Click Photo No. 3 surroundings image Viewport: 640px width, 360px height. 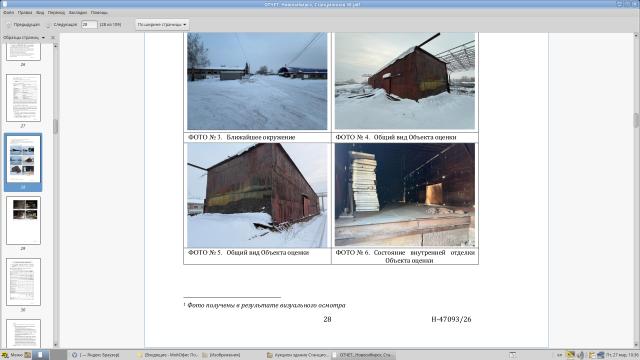pos(257,81)
